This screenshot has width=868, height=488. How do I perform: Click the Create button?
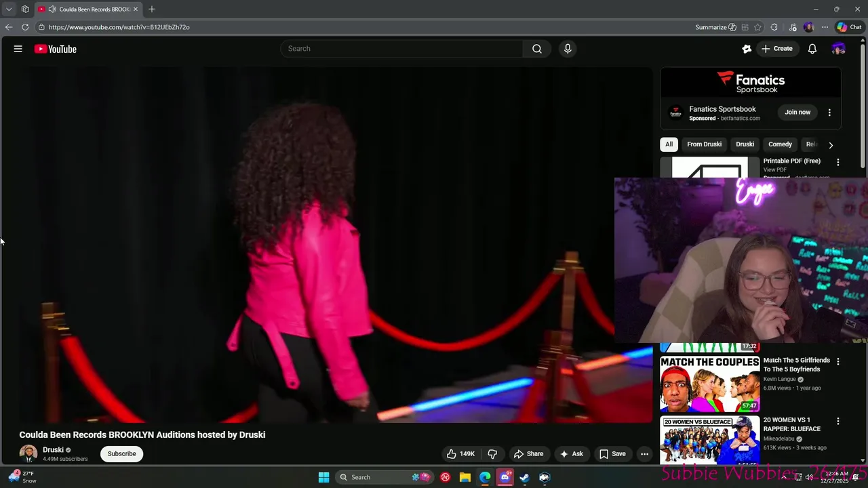pyautogui.click(x=776, y=49)
